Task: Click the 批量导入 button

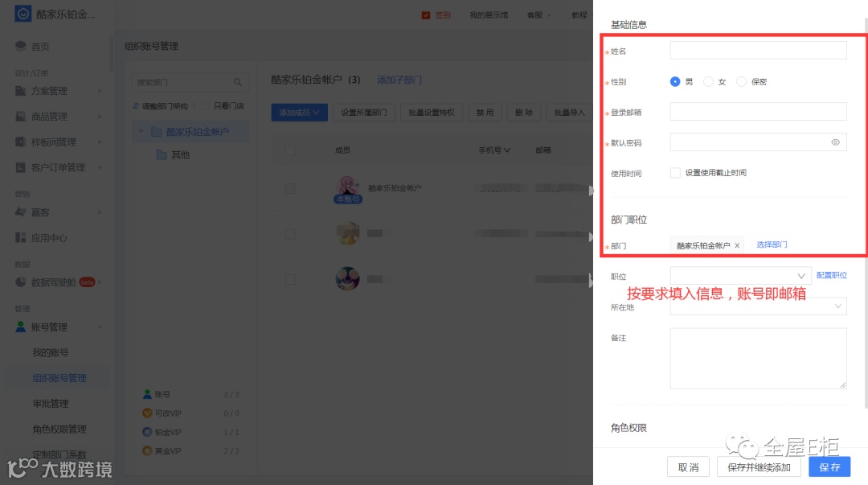Action: [x=569, y=113]
